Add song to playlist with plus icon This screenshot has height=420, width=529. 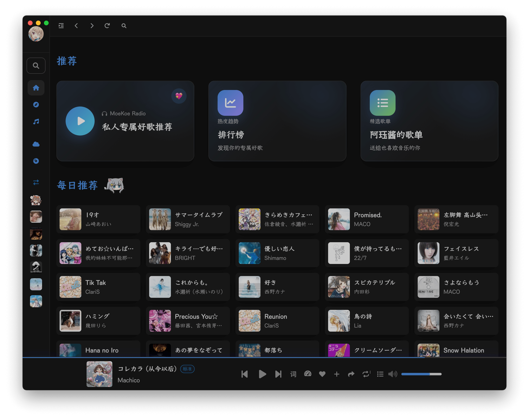337,374
